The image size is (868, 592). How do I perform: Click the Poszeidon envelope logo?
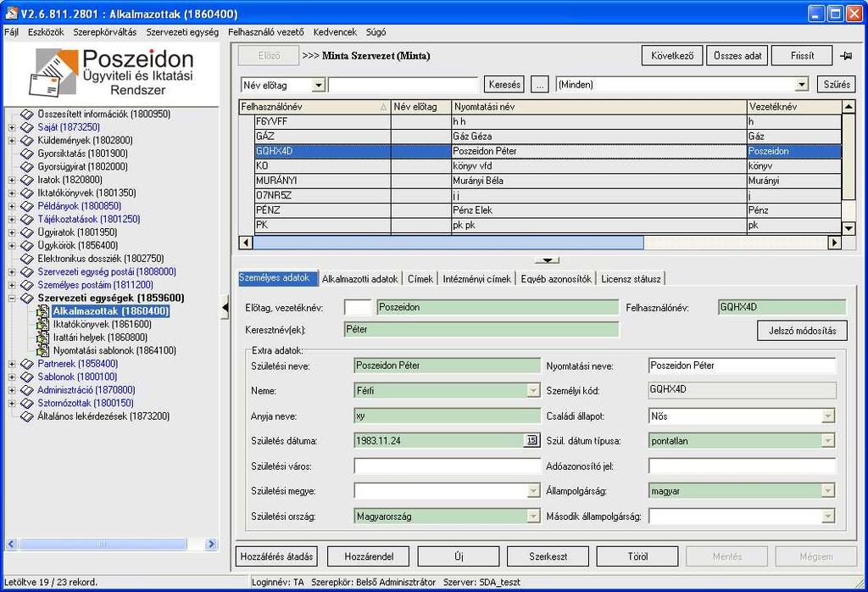pos(53,72)
